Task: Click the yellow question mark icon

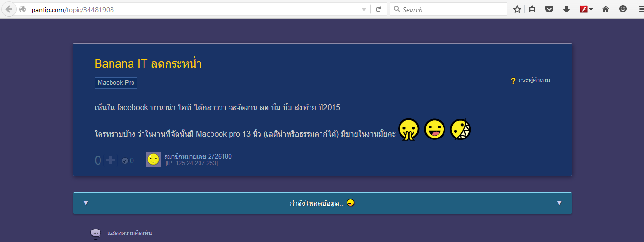Action: coord(513,81)
